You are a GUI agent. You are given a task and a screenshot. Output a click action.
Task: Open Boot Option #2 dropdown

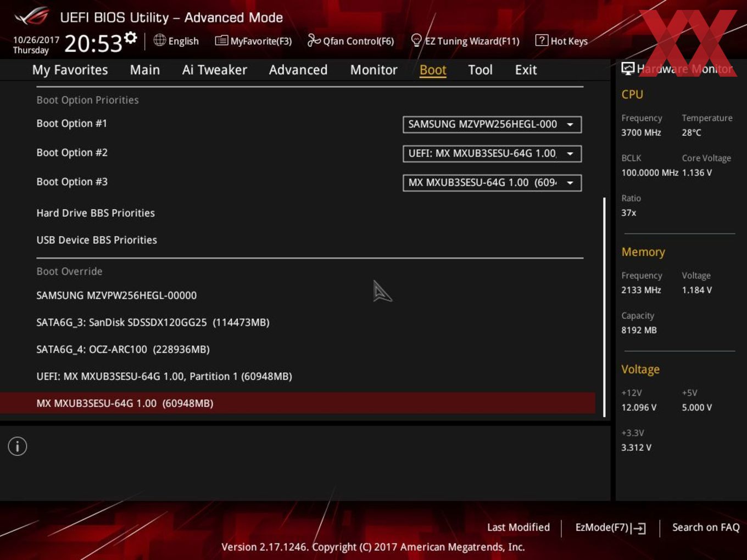[492, 154]
